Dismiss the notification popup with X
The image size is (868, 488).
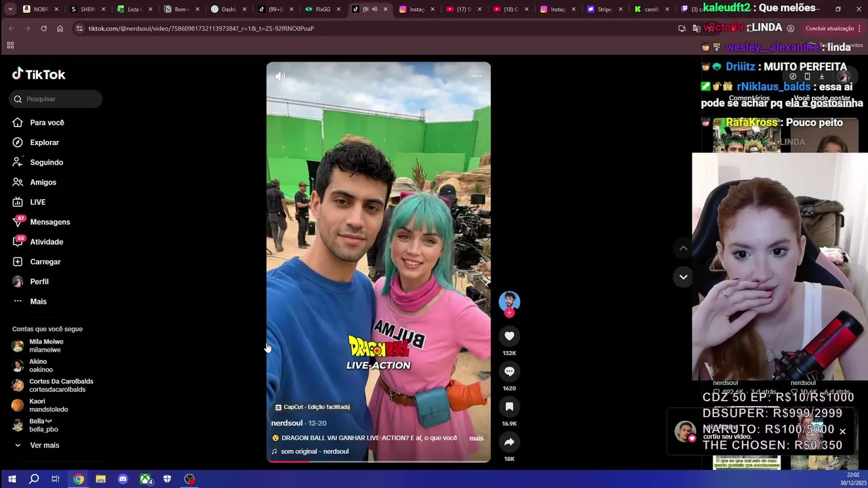click(x=842, y=432)
